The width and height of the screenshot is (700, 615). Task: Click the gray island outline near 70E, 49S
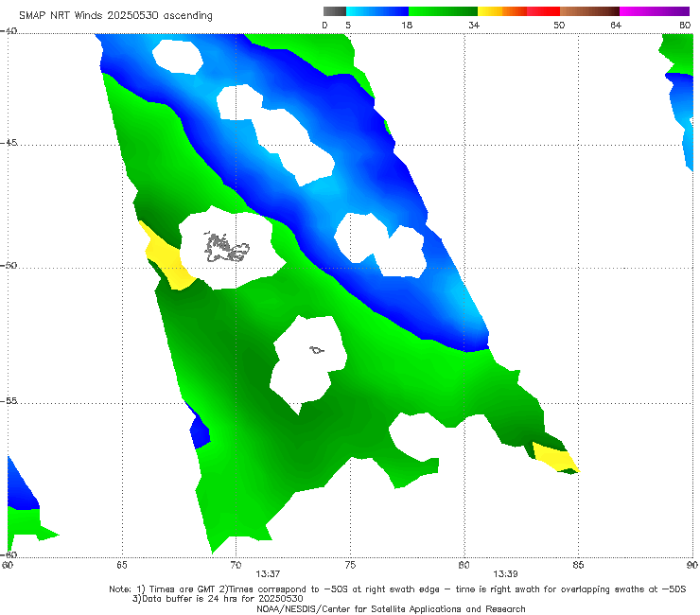(226, 248)
